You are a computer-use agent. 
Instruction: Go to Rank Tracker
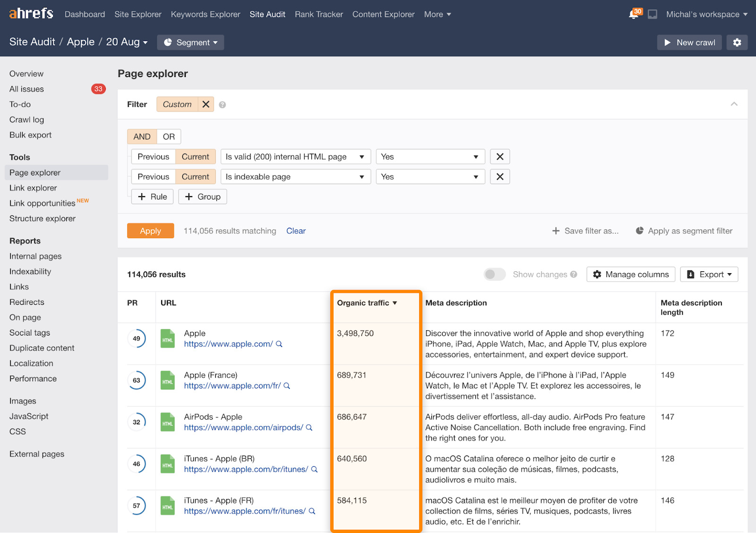(318, 14)
